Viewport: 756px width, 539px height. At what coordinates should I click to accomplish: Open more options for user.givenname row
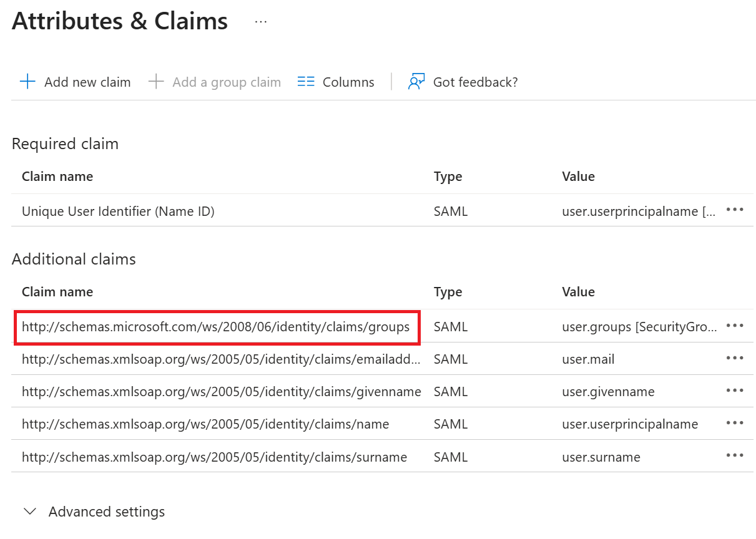point(735,391)
